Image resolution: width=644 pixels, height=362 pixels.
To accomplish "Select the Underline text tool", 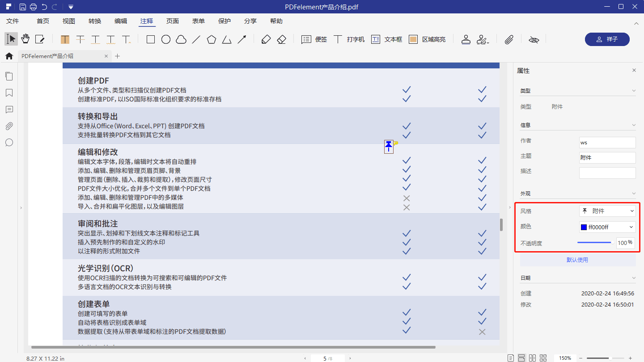I will point(96,39).
